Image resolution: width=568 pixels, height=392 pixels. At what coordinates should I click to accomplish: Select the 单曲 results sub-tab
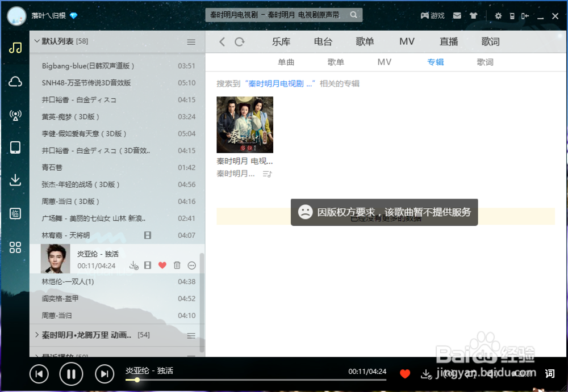[x=286, y=62]
